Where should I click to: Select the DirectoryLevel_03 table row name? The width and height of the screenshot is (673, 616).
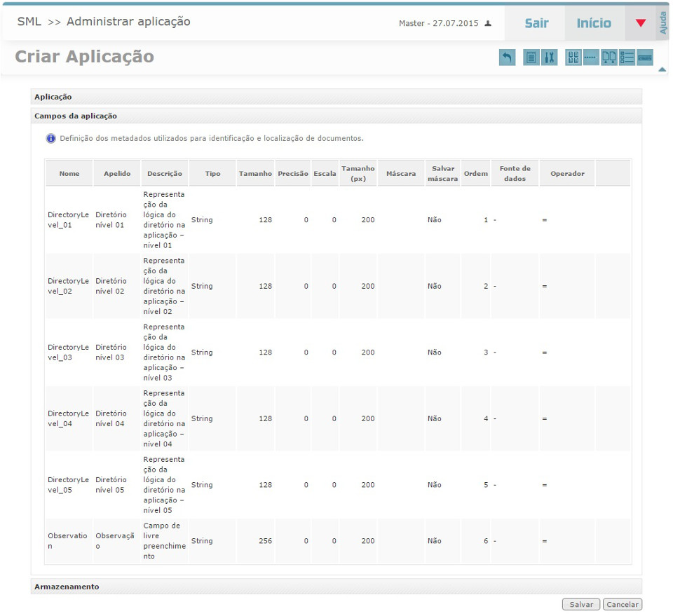[68, 352]
